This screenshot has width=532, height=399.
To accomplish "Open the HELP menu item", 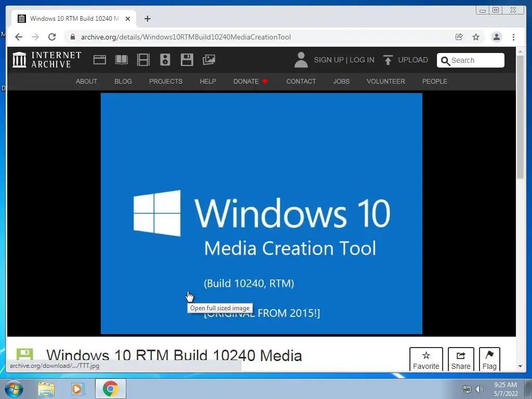I will coord(208,82).
